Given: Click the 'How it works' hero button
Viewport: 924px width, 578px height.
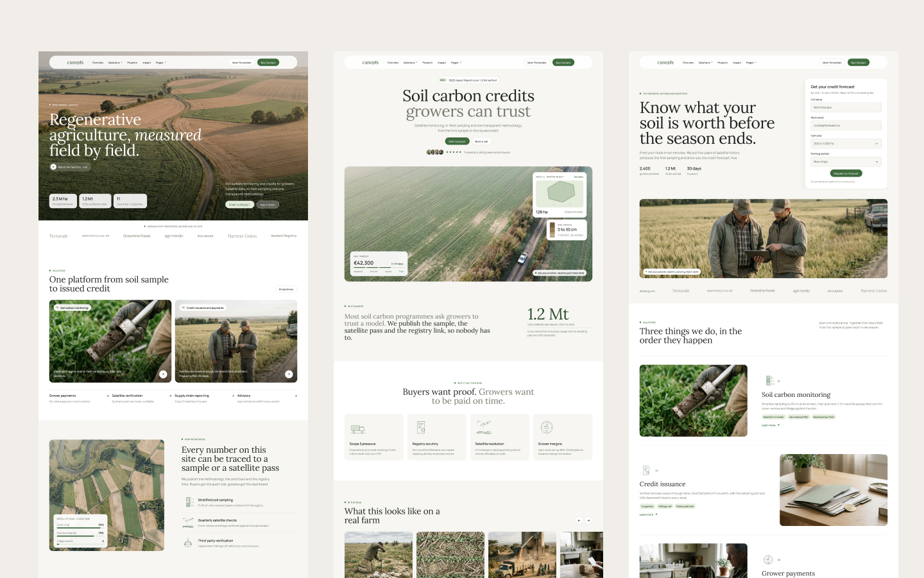Looking at the screenshot, I should click(267, 204).
